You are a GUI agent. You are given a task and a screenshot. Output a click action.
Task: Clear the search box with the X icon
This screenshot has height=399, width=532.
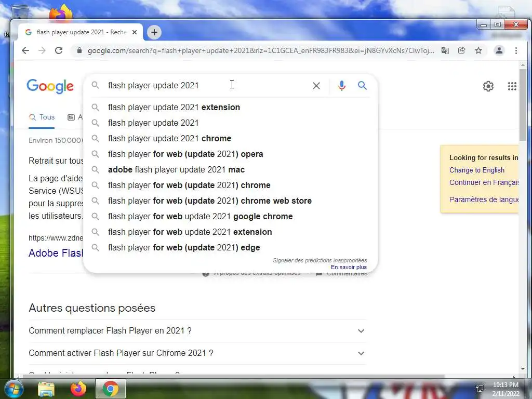click(x=316, y=86)
